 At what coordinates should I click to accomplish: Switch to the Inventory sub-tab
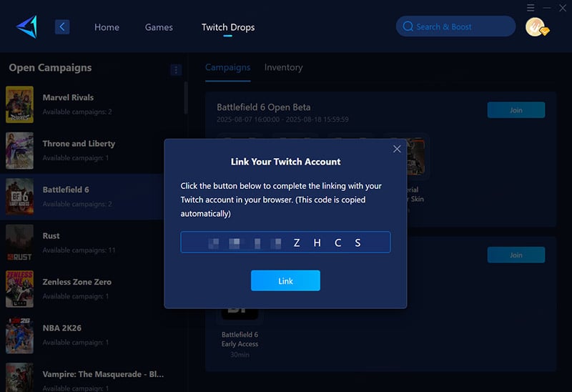(x=283, y=67)
